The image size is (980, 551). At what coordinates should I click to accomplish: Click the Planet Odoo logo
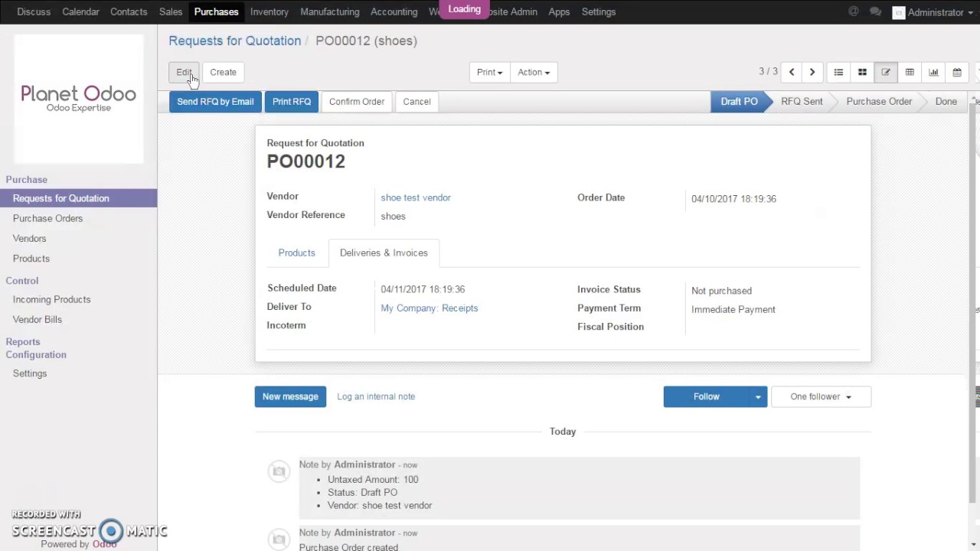pos(78,98)
